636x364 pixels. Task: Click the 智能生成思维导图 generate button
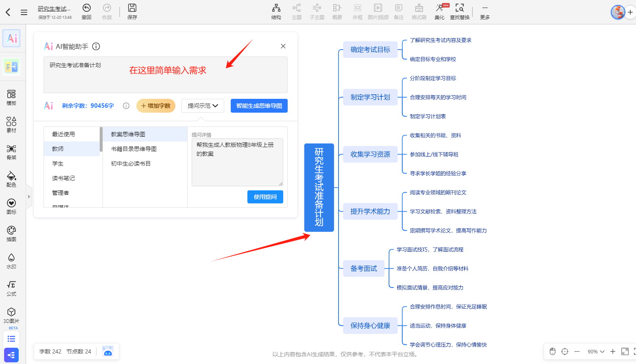tap(259, 105)
